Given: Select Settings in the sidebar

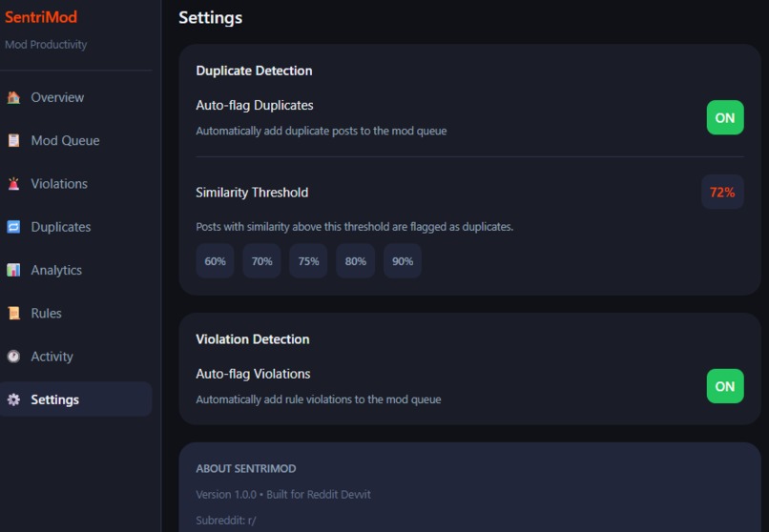Looking at the screenshot, I should (76, 399).
